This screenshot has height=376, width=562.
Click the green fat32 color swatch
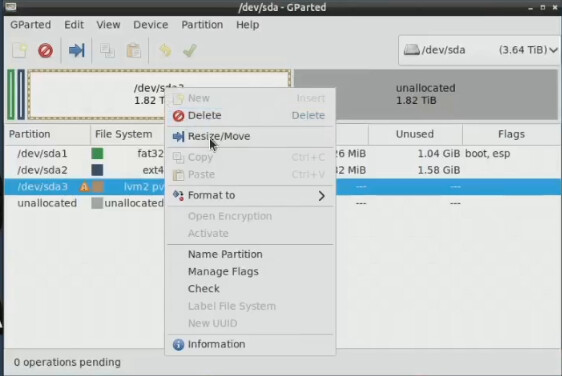tap(97, 153)
